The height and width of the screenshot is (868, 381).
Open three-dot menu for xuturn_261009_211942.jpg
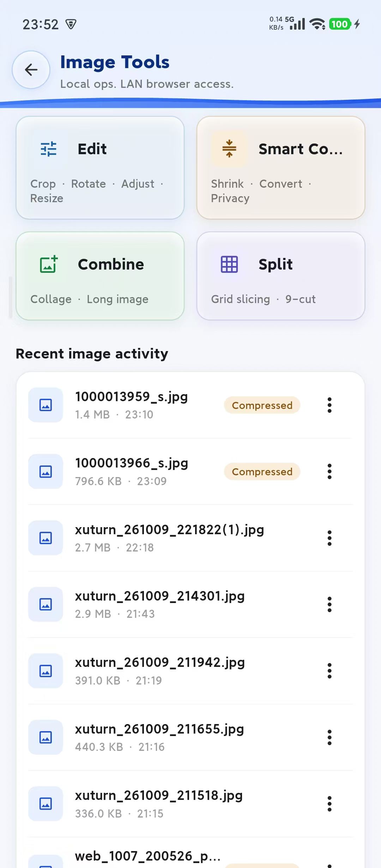329,671
